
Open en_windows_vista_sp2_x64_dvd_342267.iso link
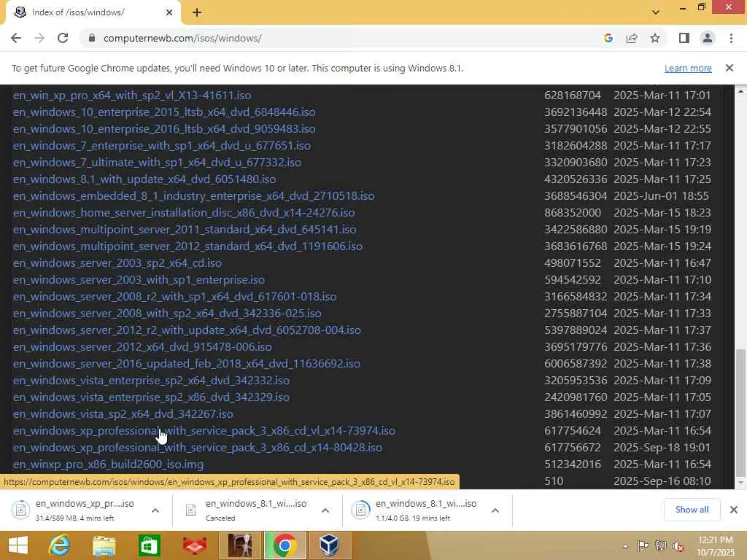123,414
